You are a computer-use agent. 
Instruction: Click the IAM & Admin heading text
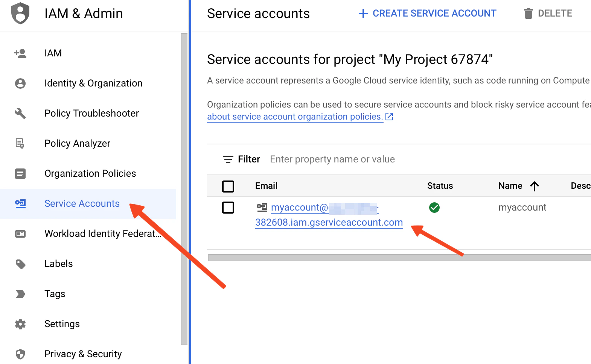[84, 14]
